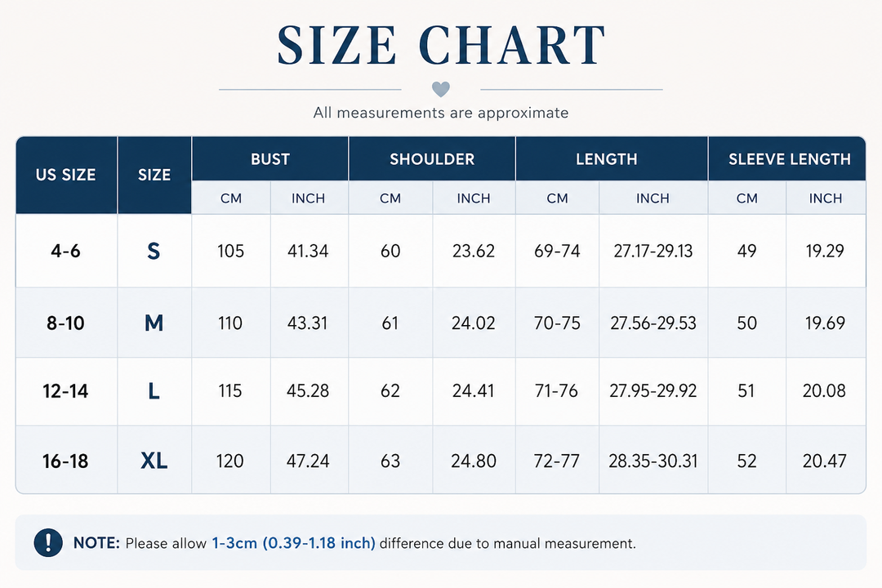
Task: Click the SLEEVE LENGTH header cell
Action: coord(787,158)
